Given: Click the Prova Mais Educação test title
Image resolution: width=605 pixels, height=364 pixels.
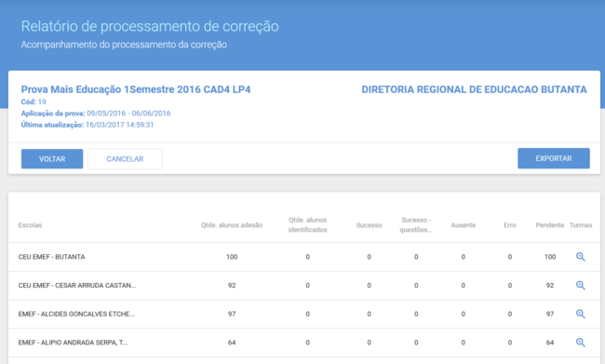Looking at the screenshot, I should (136, 89).
